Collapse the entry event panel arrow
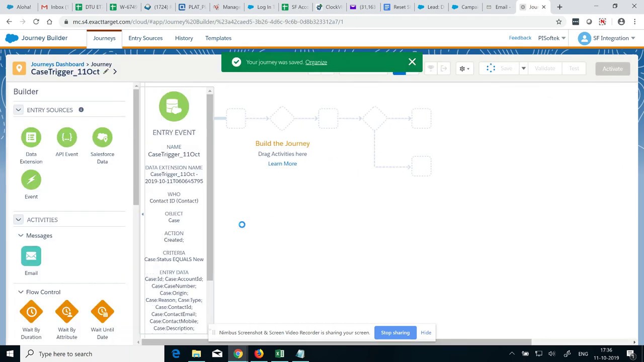 142,214
